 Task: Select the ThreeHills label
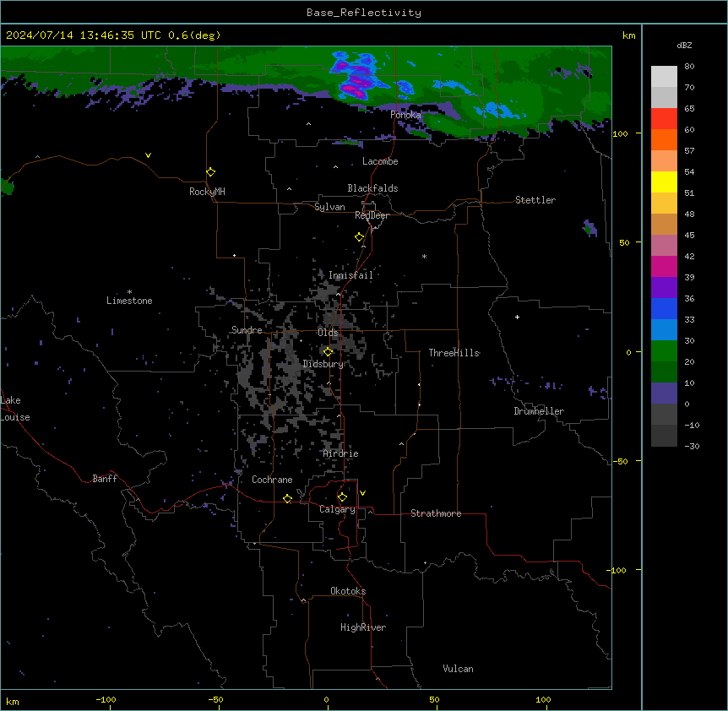pyautogui.click(x=454, y=353)
